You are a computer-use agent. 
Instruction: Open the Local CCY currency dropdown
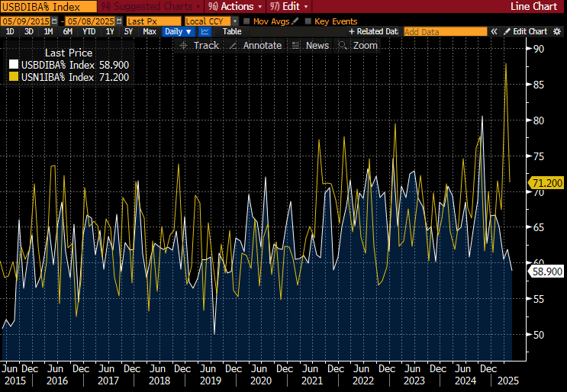pyautogui.click(x=211, y=21)
